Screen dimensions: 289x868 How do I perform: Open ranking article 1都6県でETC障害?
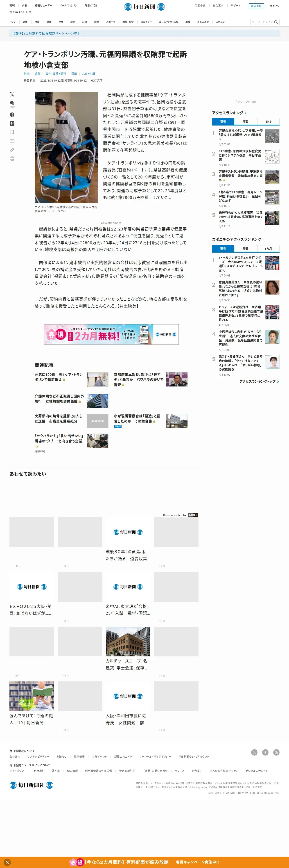click(x=241, y=196)
